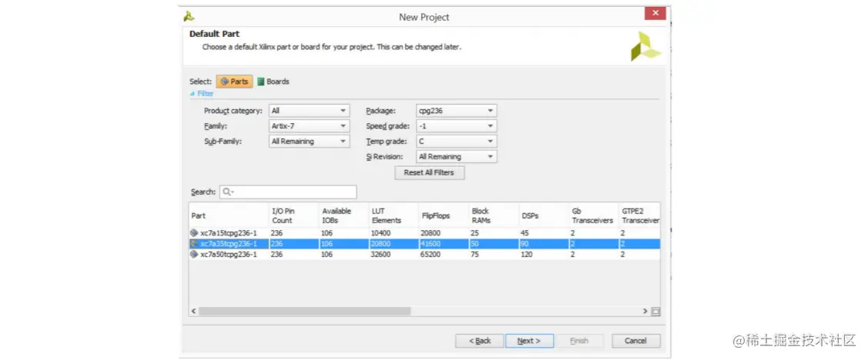The image size is (868, 360).
Task: Click table corner options icon
Action: click(655, 312)
